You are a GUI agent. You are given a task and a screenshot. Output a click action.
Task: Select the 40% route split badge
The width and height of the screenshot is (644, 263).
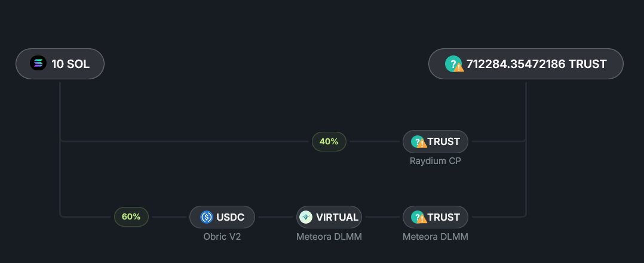click(329, 141)
